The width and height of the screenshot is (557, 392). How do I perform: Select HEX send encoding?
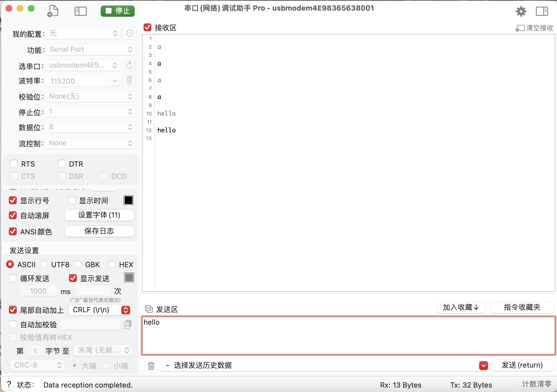[x=112, y=264]
